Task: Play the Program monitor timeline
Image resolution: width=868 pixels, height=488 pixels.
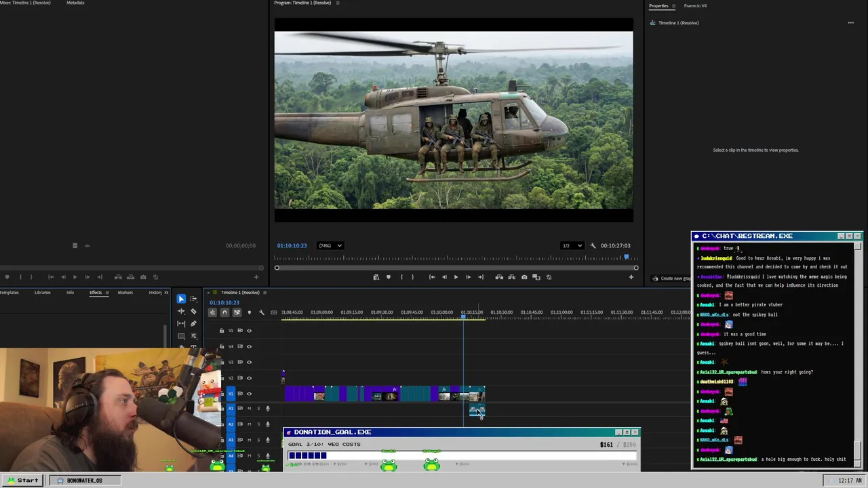Action: pyautogui.click(x=456, y=277)
